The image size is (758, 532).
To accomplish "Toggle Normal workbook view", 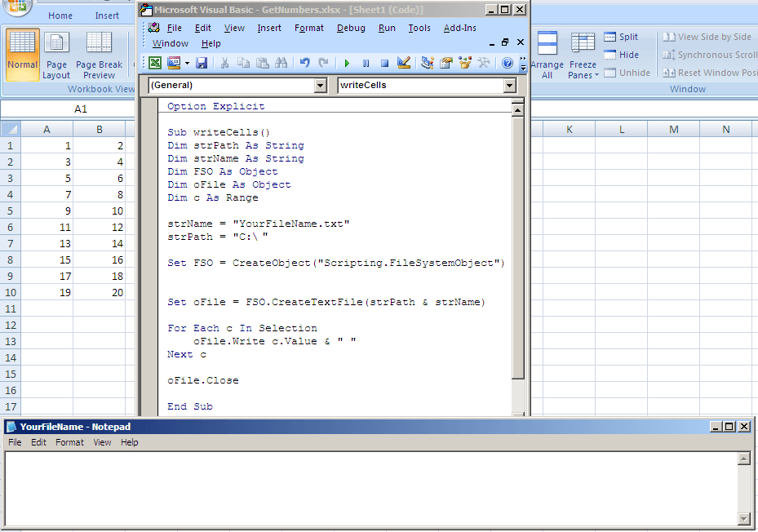I will coord(23,54).
